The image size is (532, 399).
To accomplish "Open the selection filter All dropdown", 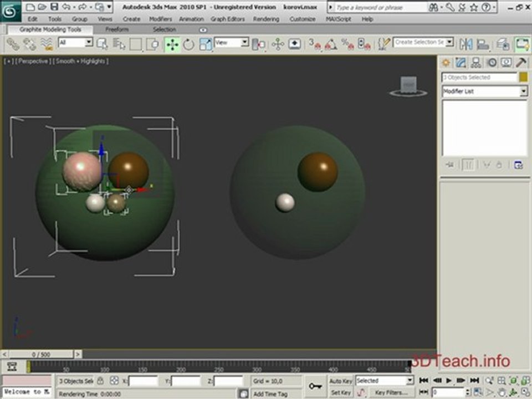I will pos(89,43).
